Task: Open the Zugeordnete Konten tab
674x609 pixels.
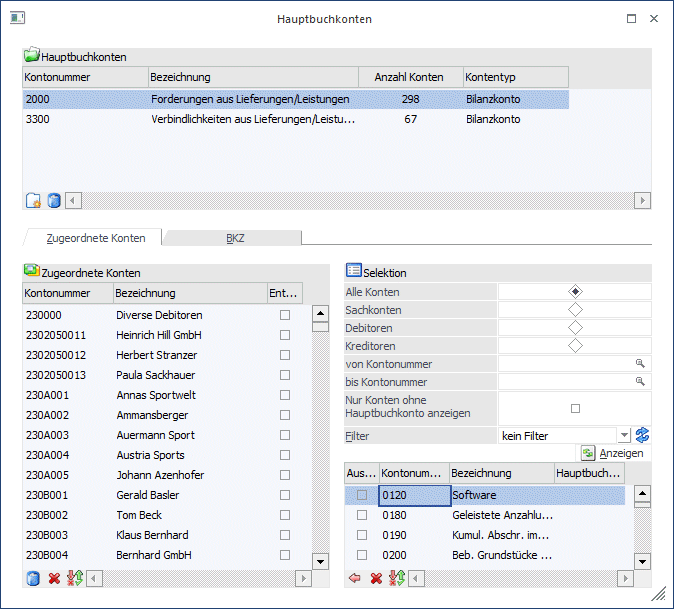Action: click(96, 238)
